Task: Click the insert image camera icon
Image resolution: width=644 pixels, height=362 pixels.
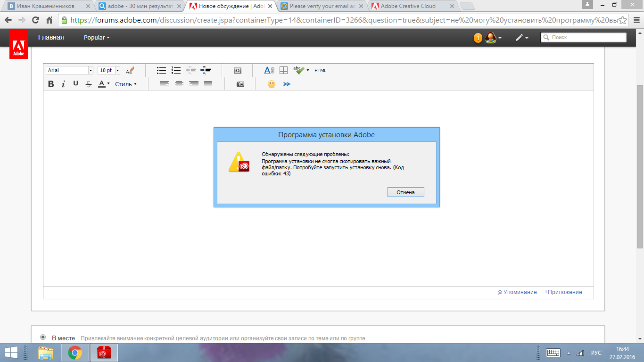Action: point(240,84)
